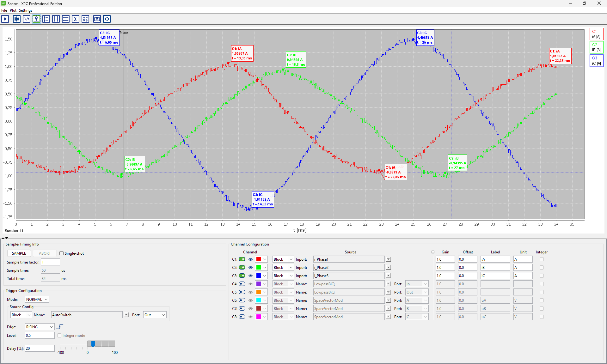Open the Edge RISING dropdown
The height and width of the screenshot is (364, 607).
pos(40,327)
